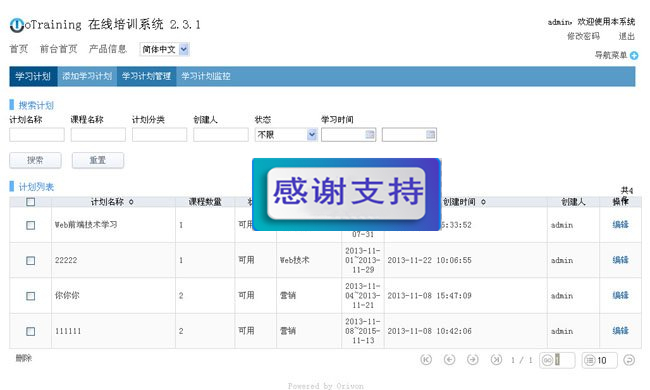The height and width of the screenshot is (390, 650).
Task: Open the 简体中文 language dropdown
Action: tap(165, 49)
